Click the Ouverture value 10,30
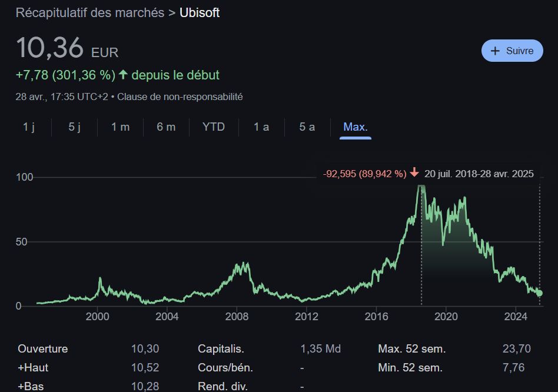The image size is (558, 392). [x=145, y=348]
